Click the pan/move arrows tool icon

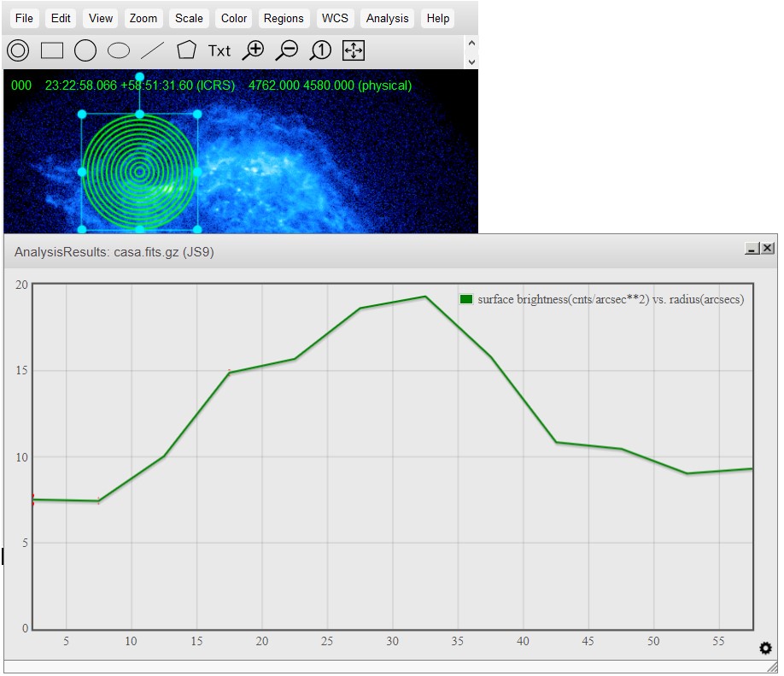tap(354, 50)
